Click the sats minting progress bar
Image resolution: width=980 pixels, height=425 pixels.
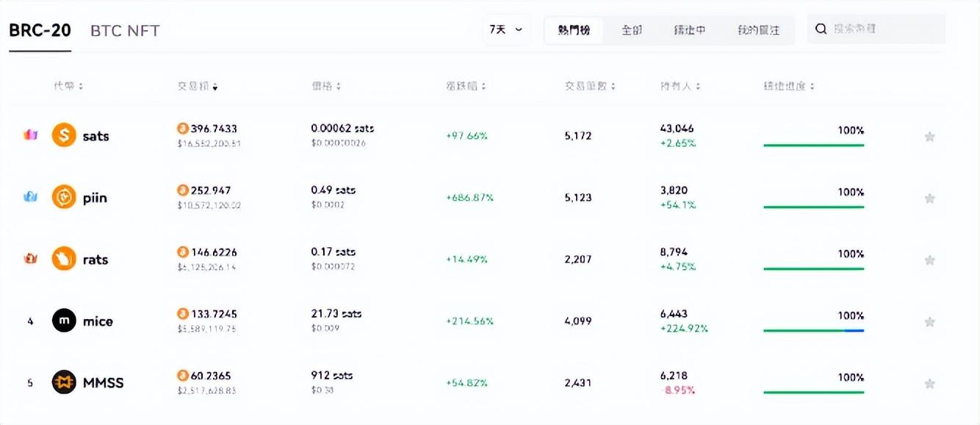[814, 146]
